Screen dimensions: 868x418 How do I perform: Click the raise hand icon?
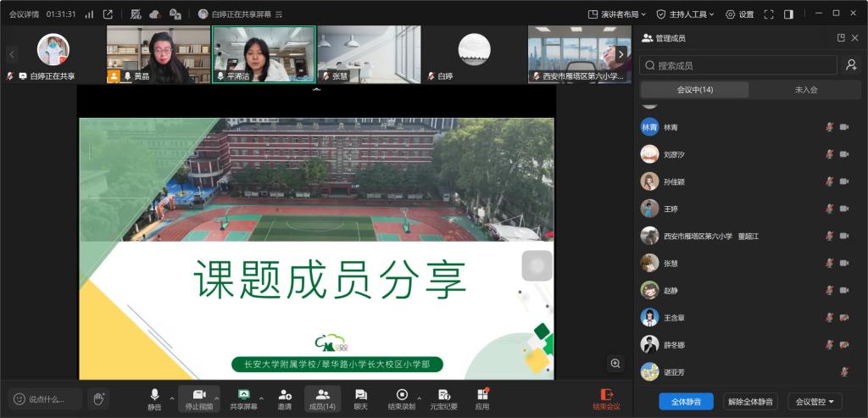pyautogui.click(x=98, y=398)
